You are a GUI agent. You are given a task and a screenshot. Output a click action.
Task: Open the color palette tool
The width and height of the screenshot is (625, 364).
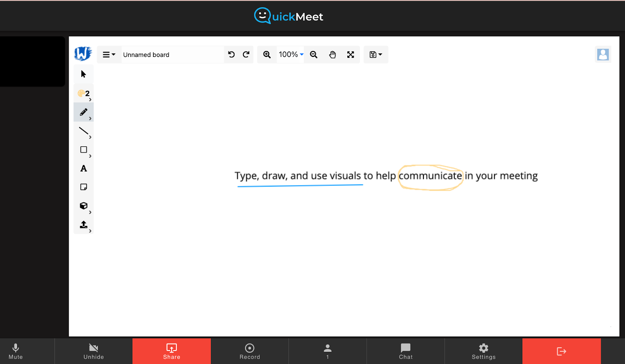tap(83, 93)
